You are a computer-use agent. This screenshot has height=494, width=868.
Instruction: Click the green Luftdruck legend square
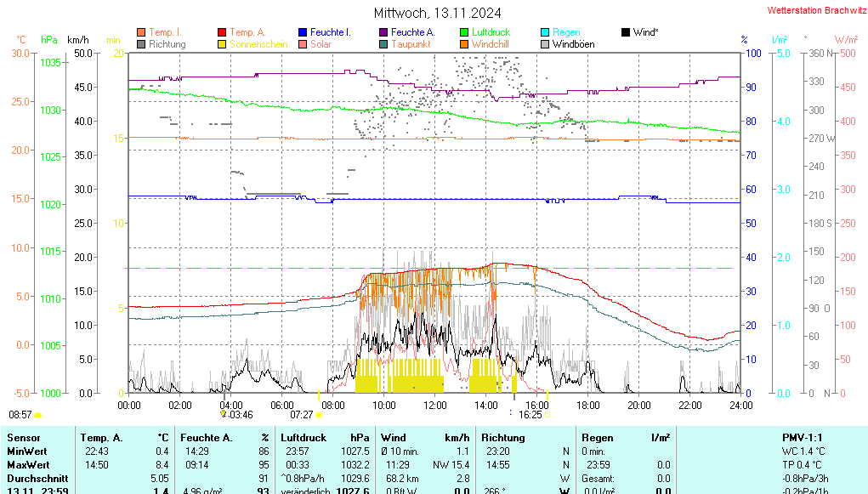[464, 32]
